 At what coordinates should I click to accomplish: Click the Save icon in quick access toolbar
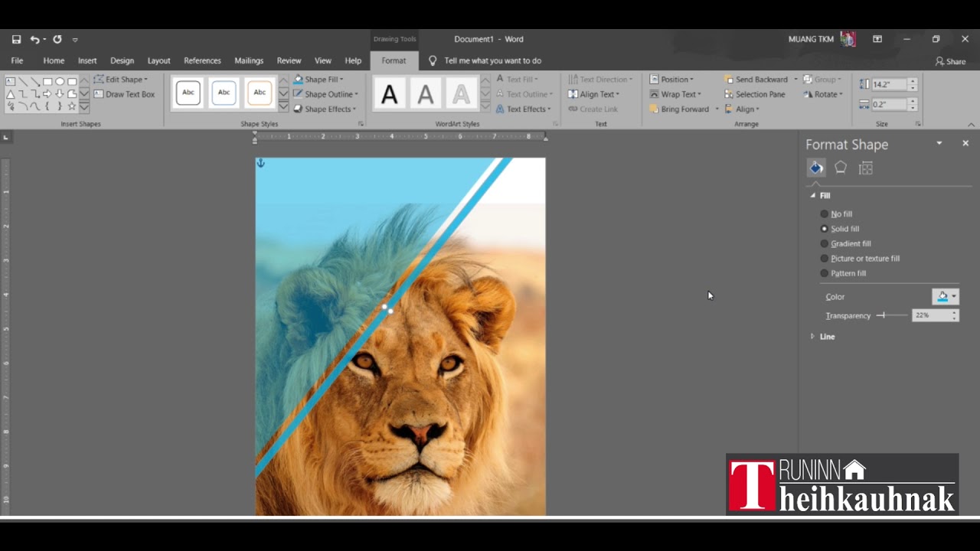tap(16, 39)
